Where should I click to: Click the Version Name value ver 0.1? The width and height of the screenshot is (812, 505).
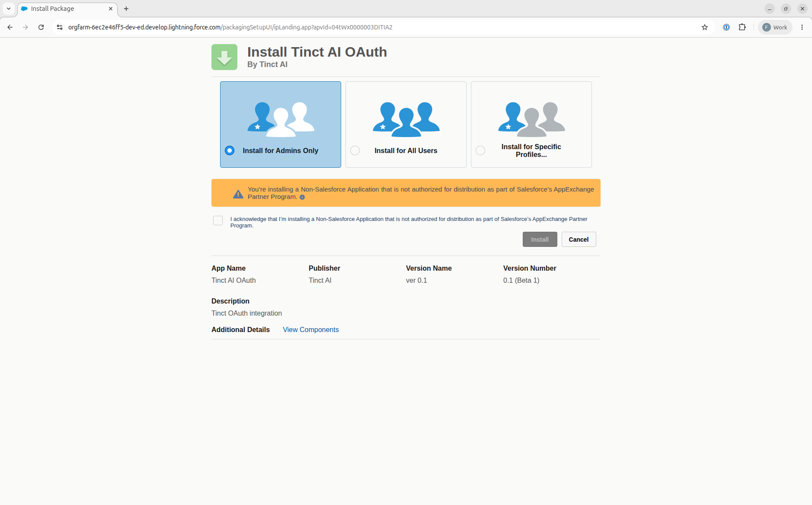click(x=416, y=280)
